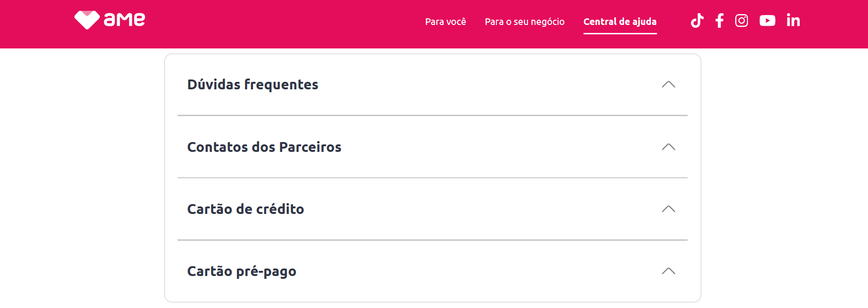Screen dimensions: 868x308
Task: Click the 'Contatos dos Parceiros' heading
Action: pyautogui.click(x=264, y=147)
